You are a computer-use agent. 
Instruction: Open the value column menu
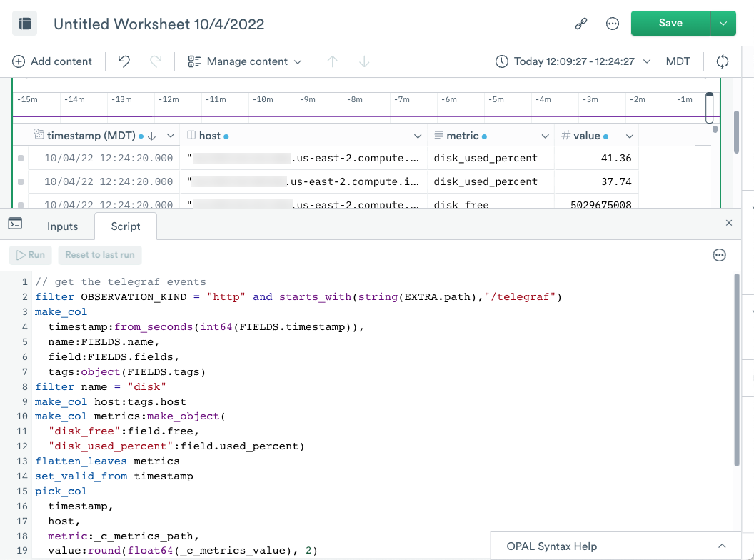click(x=630, y=136)
